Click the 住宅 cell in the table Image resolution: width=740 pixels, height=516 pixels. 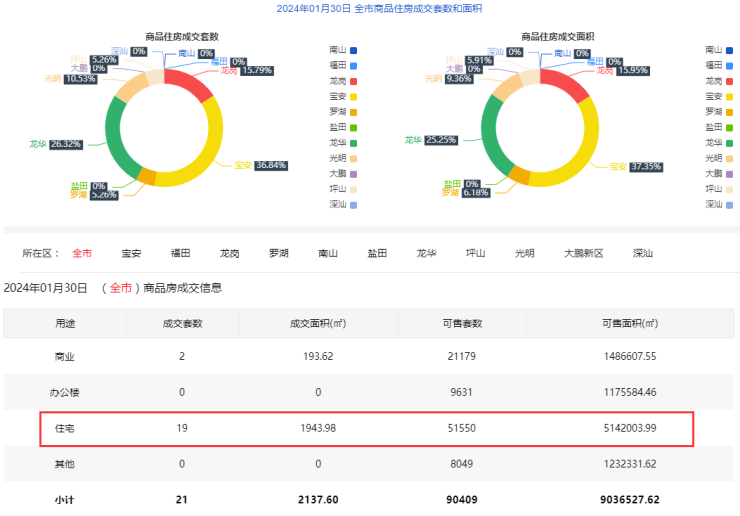(x=64, y=427)
